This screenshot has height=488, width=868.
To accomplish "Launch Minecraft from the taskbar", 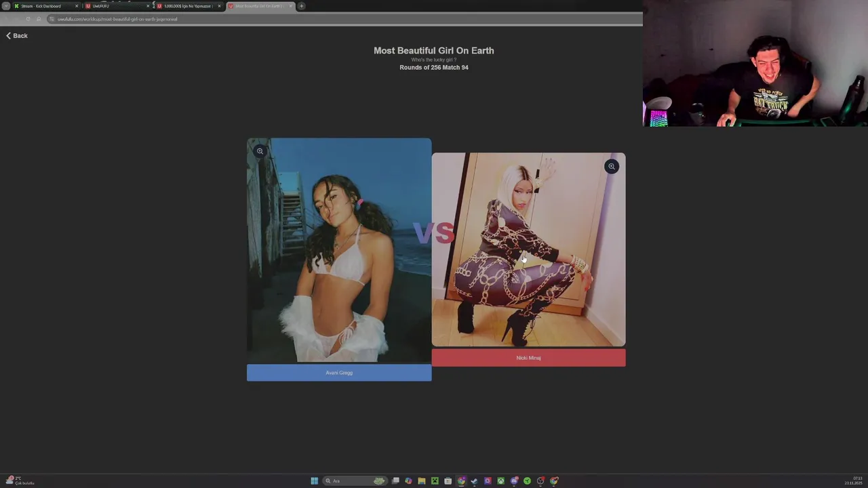I will [435, 481].
